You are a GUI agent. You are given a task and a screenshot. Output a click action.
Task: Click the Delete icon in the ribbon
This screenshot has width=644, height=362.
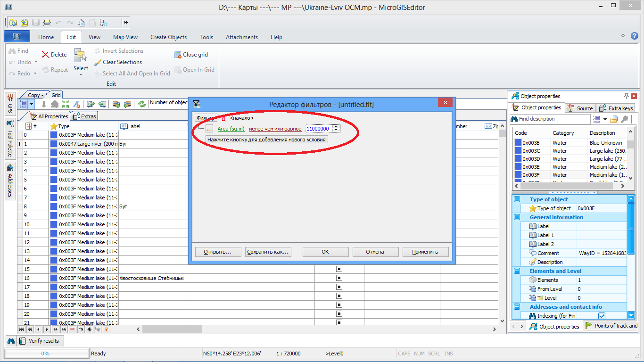(46, 55)
